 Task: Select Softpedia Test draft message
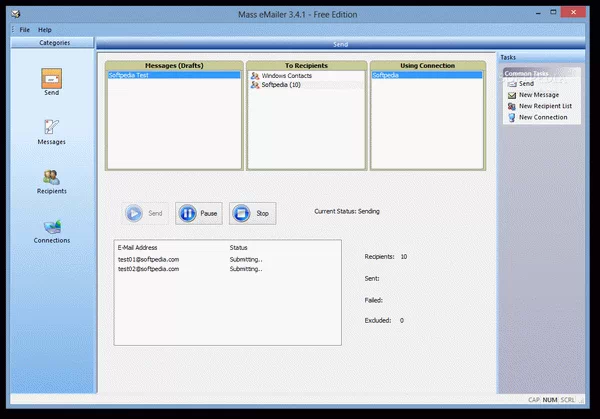174,75
